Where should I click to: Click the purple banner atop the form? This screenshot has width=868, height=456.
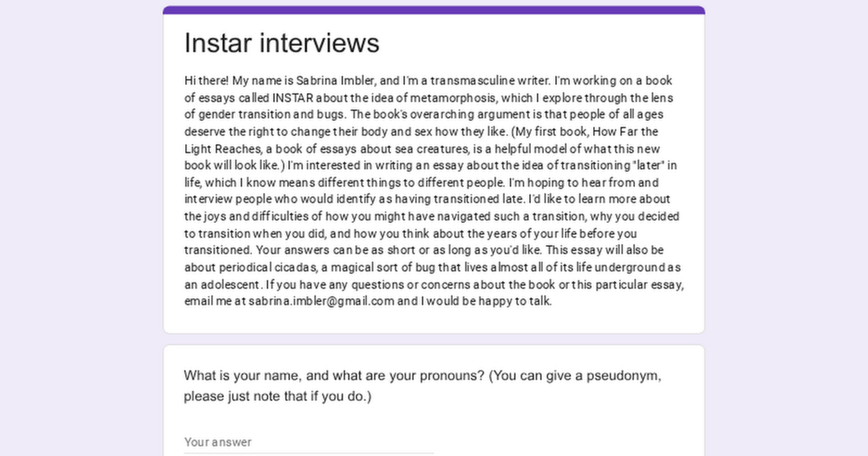(x=434, y=10)
